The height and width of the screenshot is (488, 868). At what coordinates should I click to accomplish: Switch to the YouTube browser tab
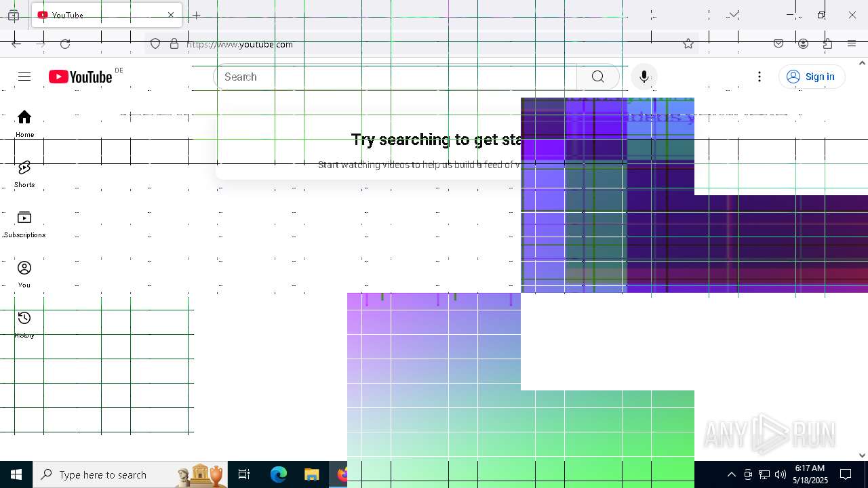(105, 15)
